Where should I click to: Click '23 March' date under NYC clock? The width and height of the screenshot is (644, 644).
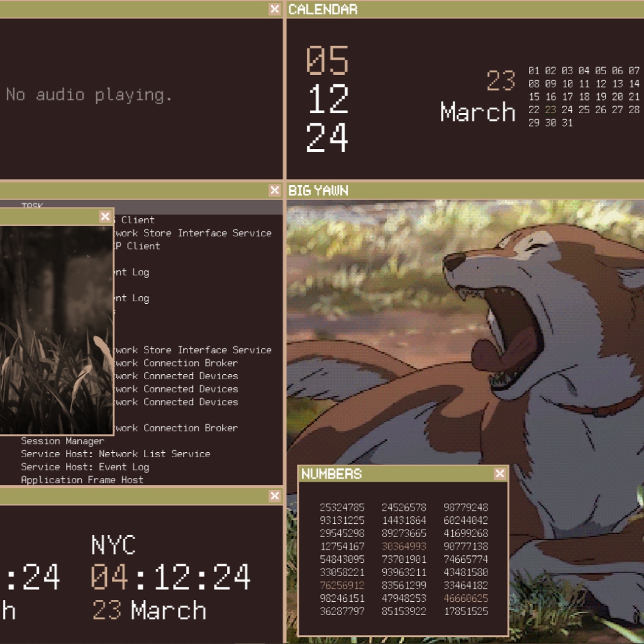pyautogui.click(x=149, y=610)
